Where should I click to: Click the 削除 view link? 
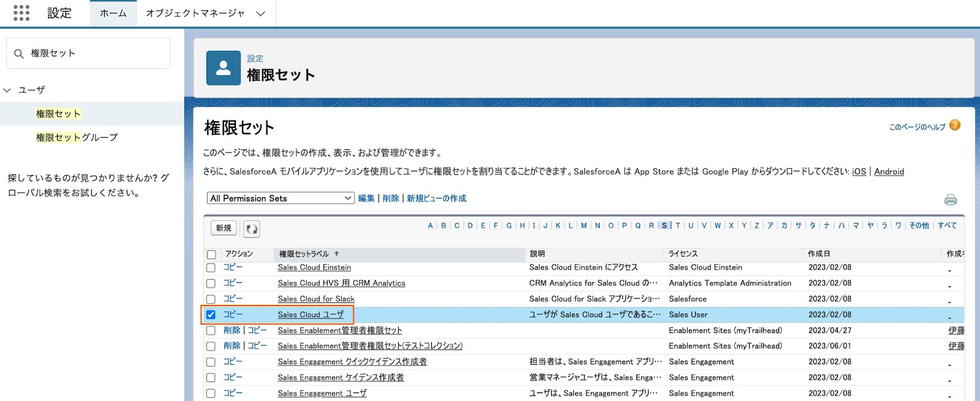[x=391, y=198]
